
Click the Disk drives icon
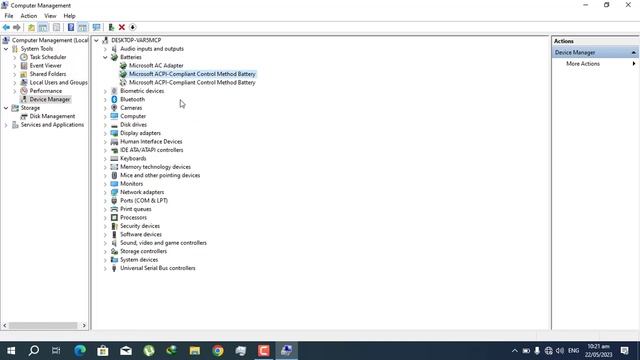click(114, 125)
